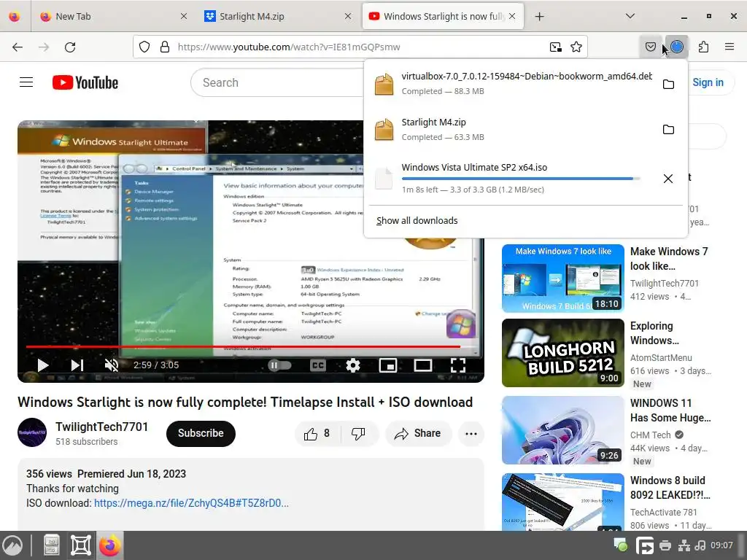Switch to theater mode

point(422,365)
